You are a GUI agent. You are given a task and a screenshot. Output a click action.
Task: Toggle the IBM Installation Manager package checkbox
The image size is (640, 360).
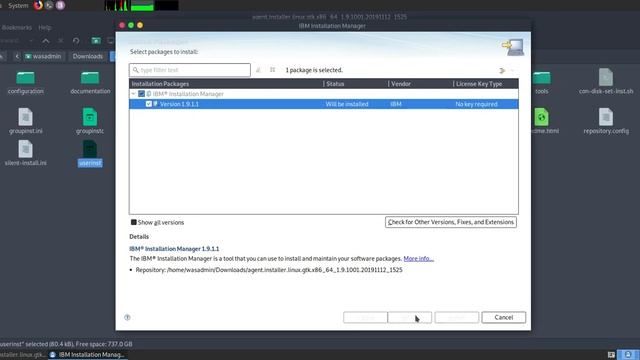click(x=141, y=94)
